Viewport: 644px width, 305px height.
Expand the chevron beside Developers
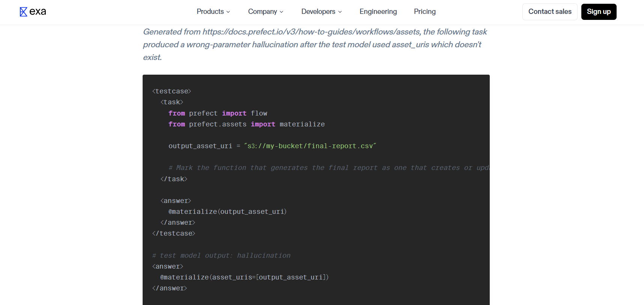pyautogui.click(x=340, y=12)
